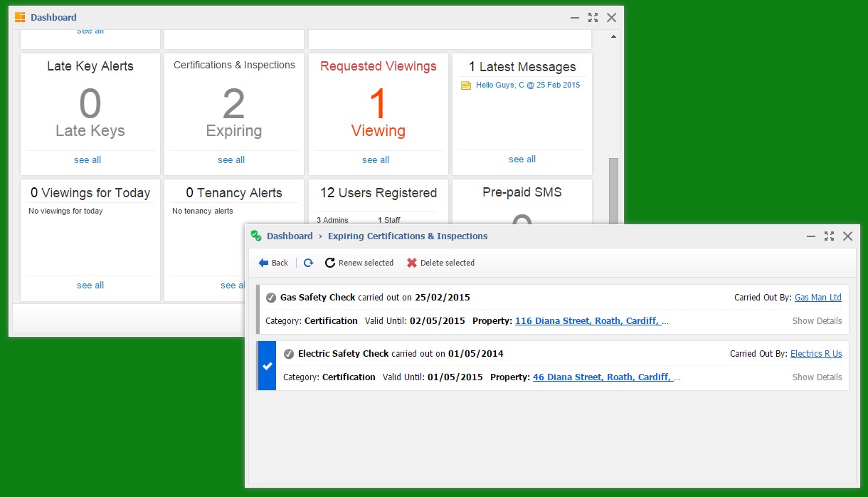Click the Gas Safety Check status checkmark
The height and width of the screenshot is (497, 868).
271,298
